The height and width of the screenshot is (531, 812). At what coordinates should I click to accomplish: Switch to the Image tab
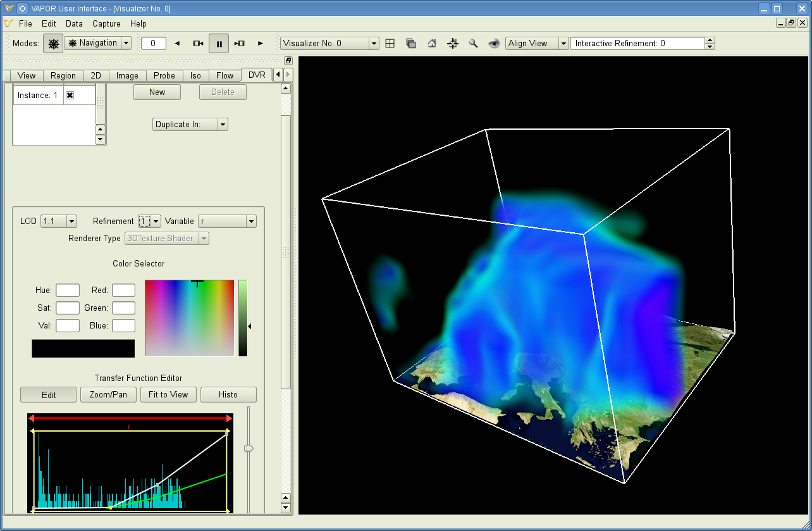(127, 75)
